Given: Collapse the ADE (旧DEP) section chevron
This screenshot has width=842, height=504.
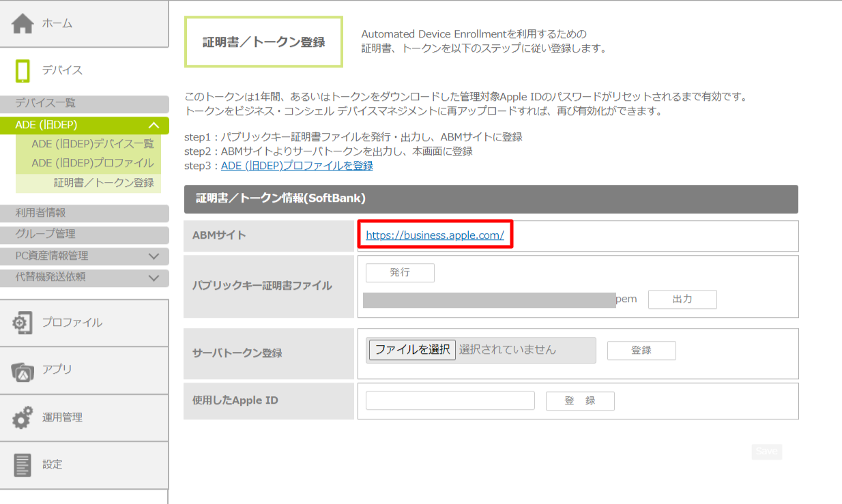Looking at the screenshot, I should (x=154, y=125).
